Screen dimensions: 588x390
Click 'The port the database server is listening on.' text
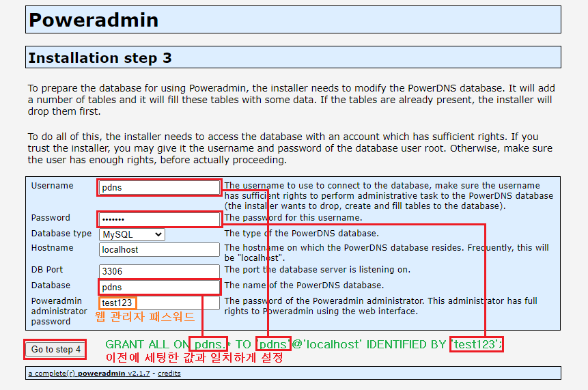point(318,270)
